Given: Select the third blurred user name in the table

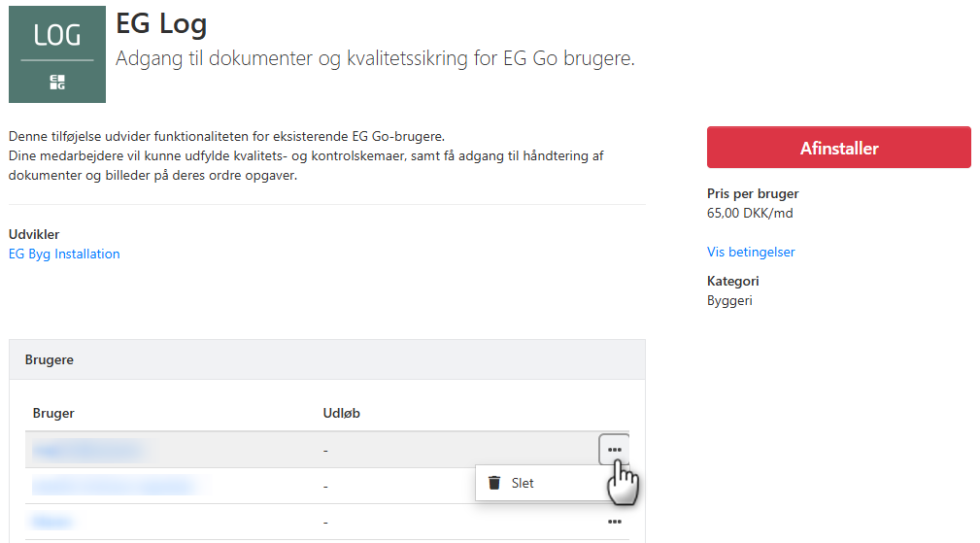Looking at the screenshot, I should pos(51,522).
